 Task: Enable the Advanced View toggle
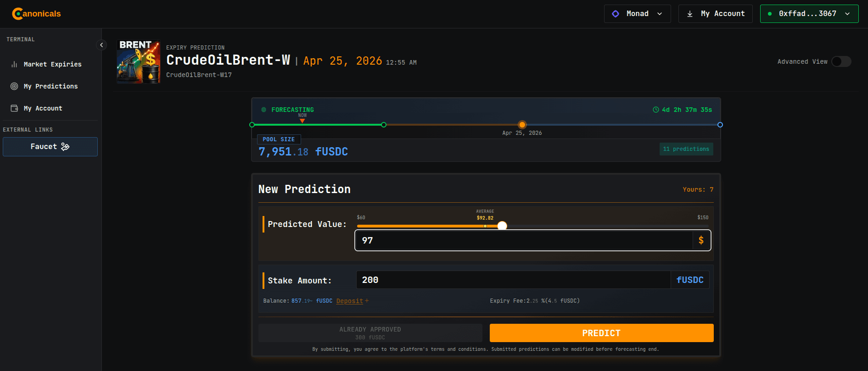click(841, 61)
